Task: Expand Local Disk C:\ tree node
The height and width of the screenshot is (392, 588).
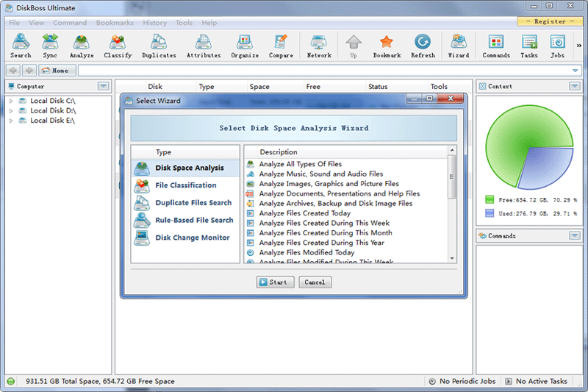Action: (x=11, y=101)
